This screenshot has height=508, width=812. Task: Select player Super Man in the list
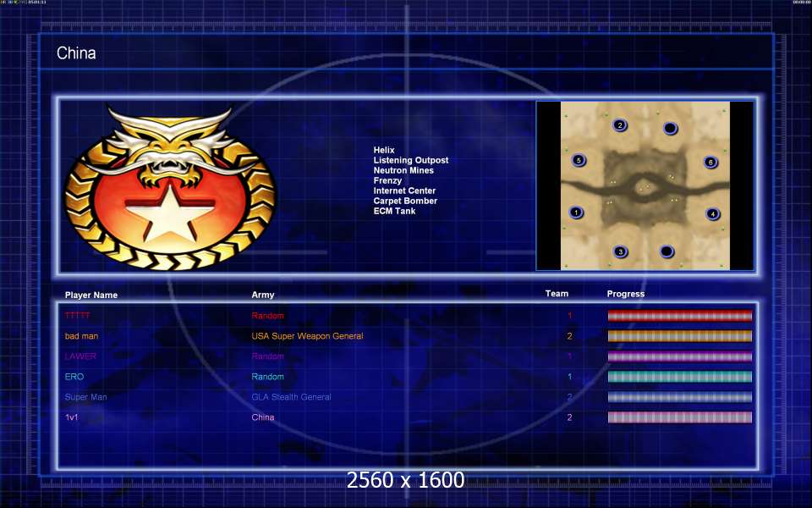85,397
